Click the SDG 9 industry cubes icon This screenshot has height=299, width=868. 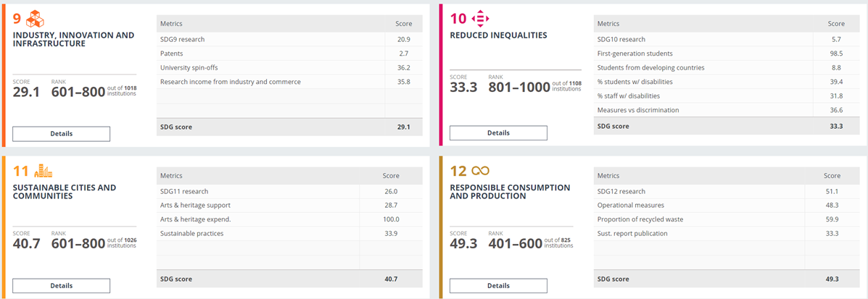[36, 17]
